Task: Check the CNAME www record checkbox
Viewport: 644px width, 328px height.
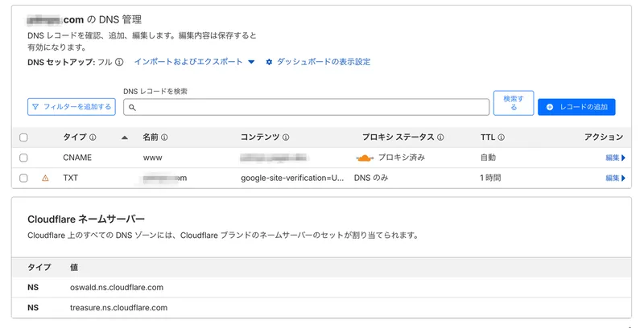Action: (23, 158)
